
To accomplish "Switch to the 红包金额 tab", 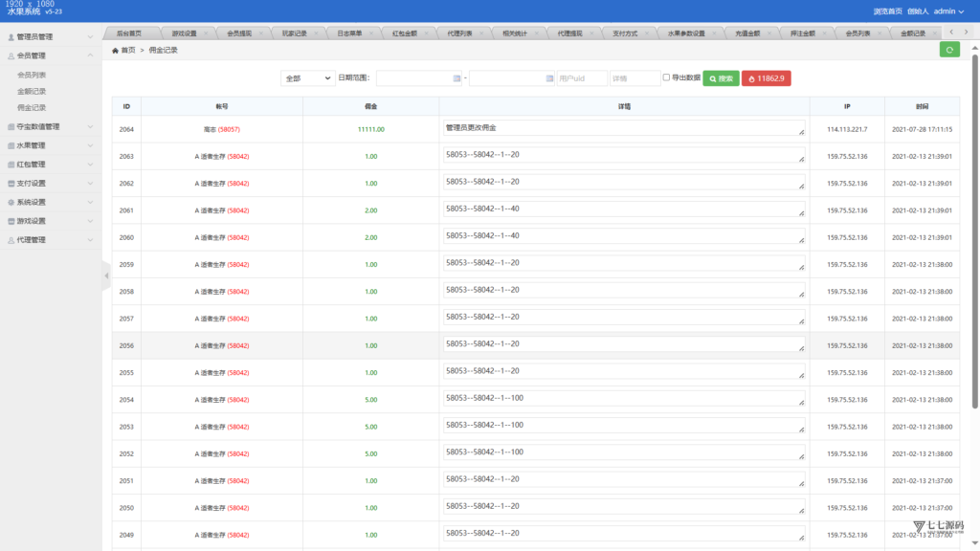I will click(x=405, y=33).
